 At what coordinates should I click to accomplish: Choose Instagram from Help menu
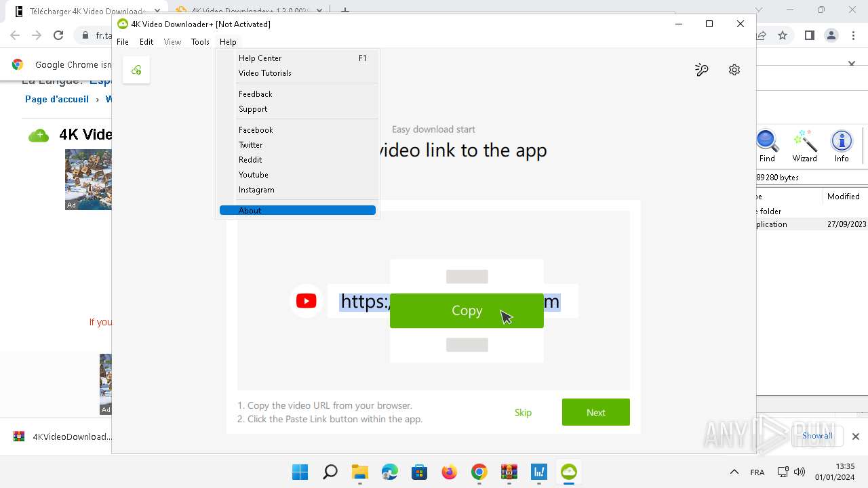(x=298, y=190)
